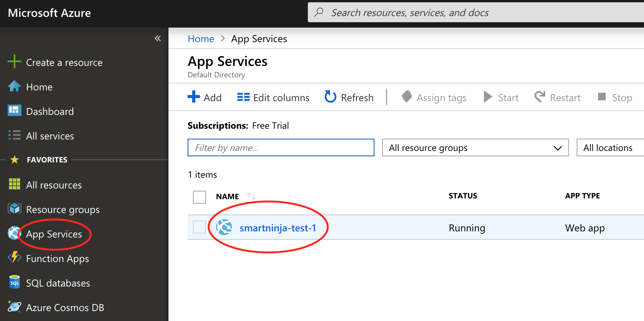The width and height of the screenshot is (644, 321).
Task: Click the circular Refresh icon
Action: [330, 97]
